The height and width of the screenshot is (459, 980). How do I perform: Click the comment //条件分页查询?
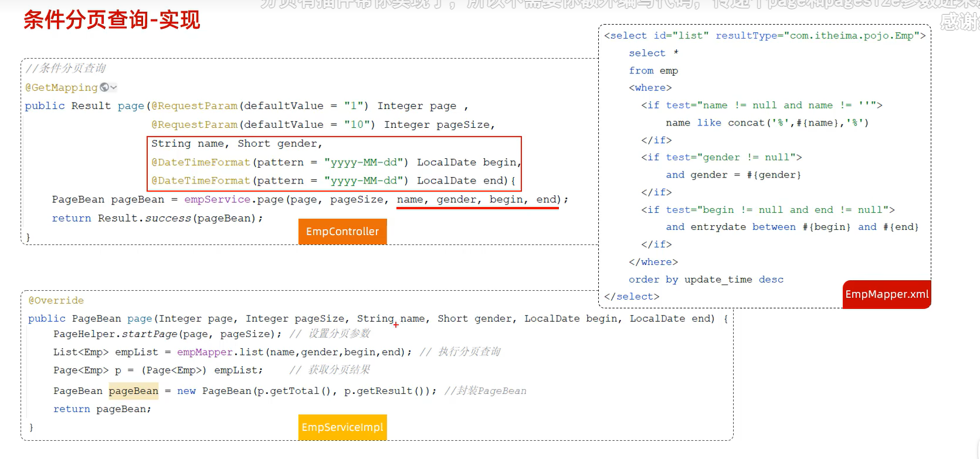(x=66, y=68)
